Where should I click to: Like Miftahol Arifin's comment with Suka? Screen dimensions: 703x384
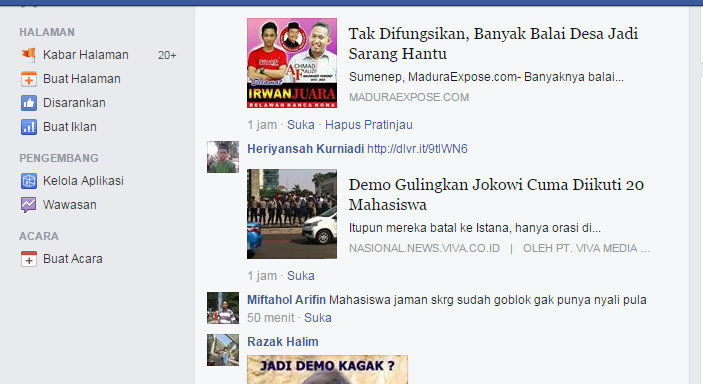[x=318, y=318]
